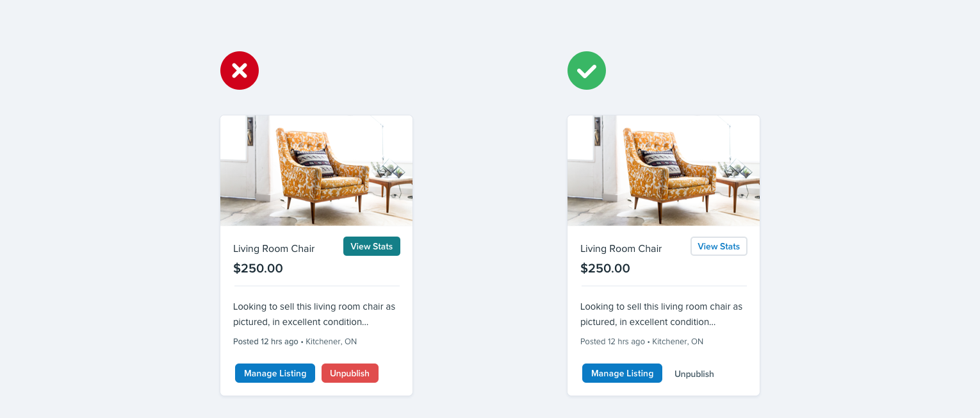This screenshot has height=418, width=980.
Task: Select the chair photo under the green checkmark
Action: point(664,171)
